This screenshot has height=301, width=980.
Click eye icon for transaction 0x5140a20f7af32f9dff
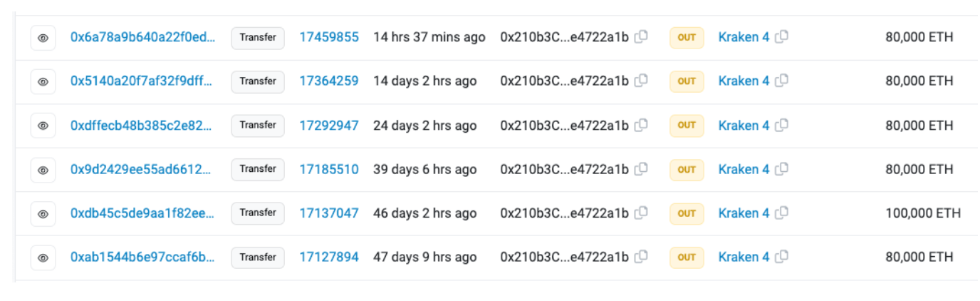point(43,82)
